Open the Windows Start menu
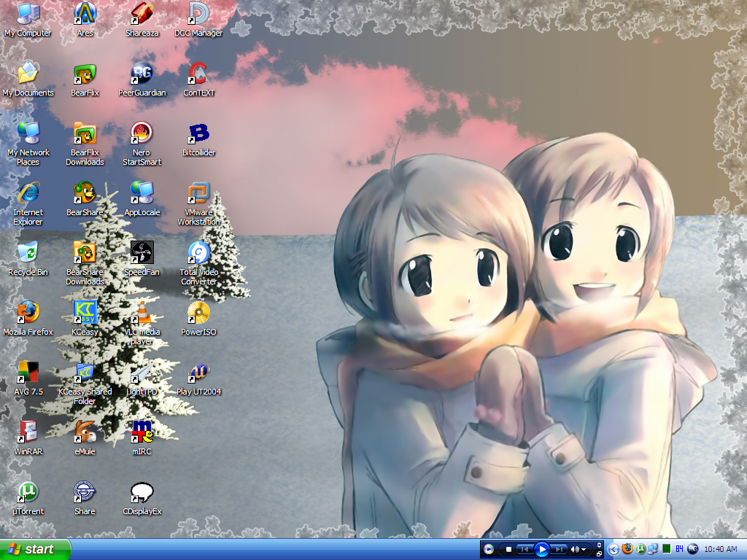 [x=35, y=549]
